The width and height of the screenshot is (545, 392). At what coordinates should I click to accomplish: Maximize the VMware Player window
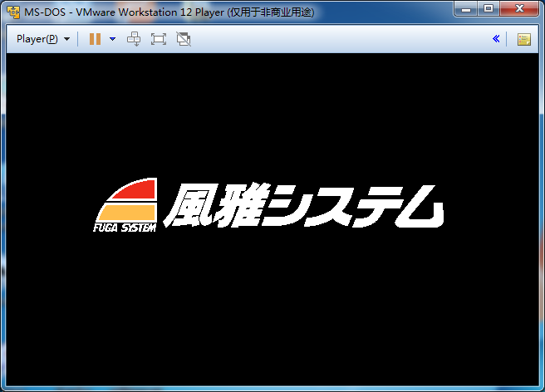click(x=489, y=8)
